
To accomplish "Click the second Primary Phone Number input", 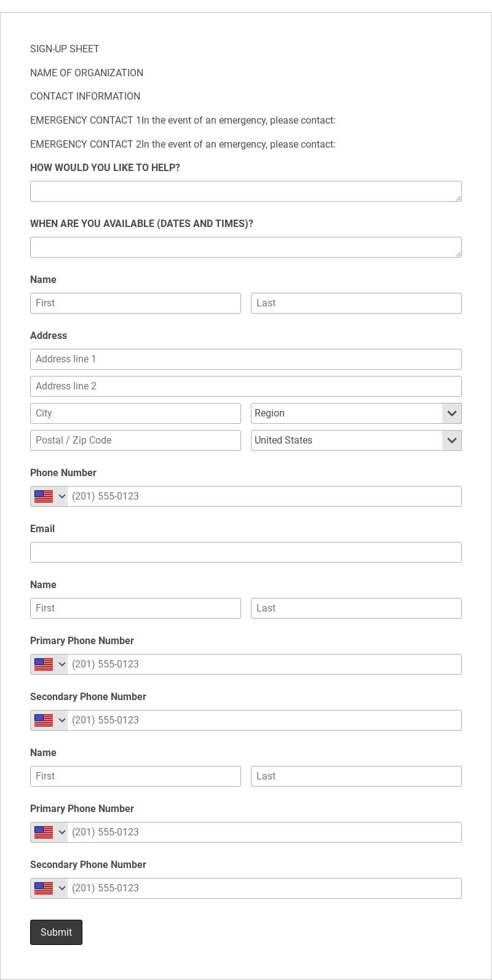I will pos(264,832).
